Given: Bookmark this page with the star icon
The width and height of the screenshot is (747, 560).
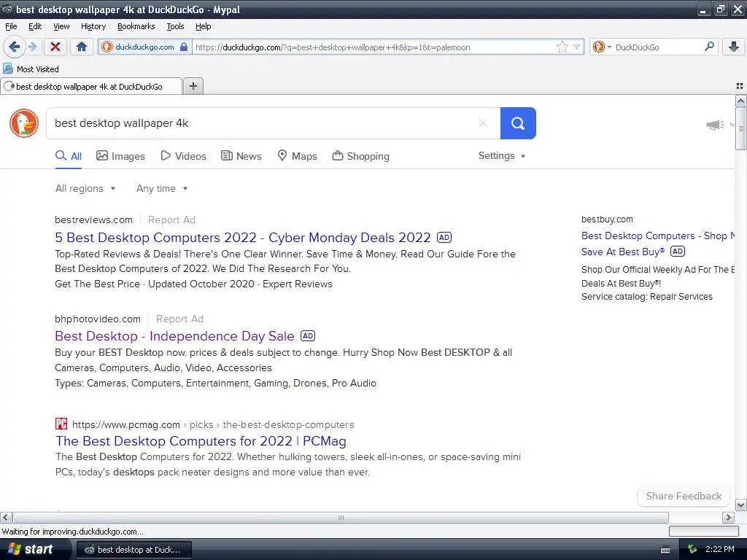Looking at the screenshot, I should 562,47.
